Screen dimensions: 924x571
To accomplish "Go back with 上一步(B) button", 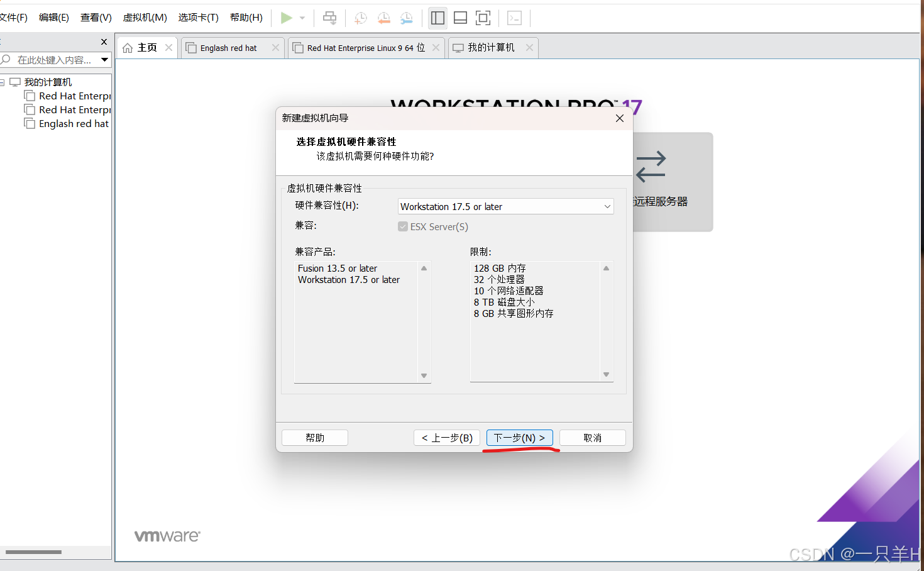I will (447, 438).
